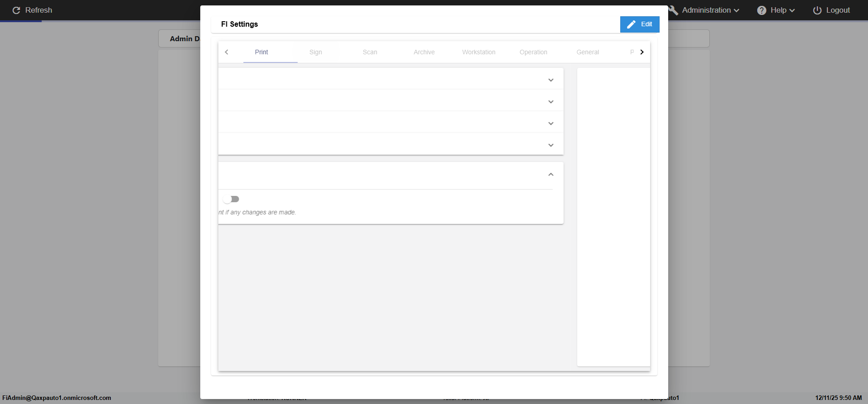
Task: Go to the Archive tab
Action: pos(424,52)
